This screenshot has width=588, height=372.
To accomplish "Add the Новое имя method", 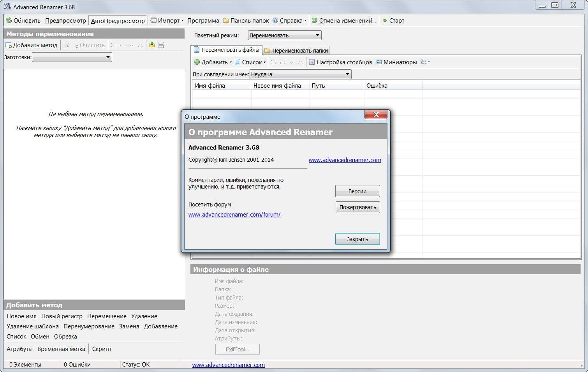I will (x=21, y=316).
